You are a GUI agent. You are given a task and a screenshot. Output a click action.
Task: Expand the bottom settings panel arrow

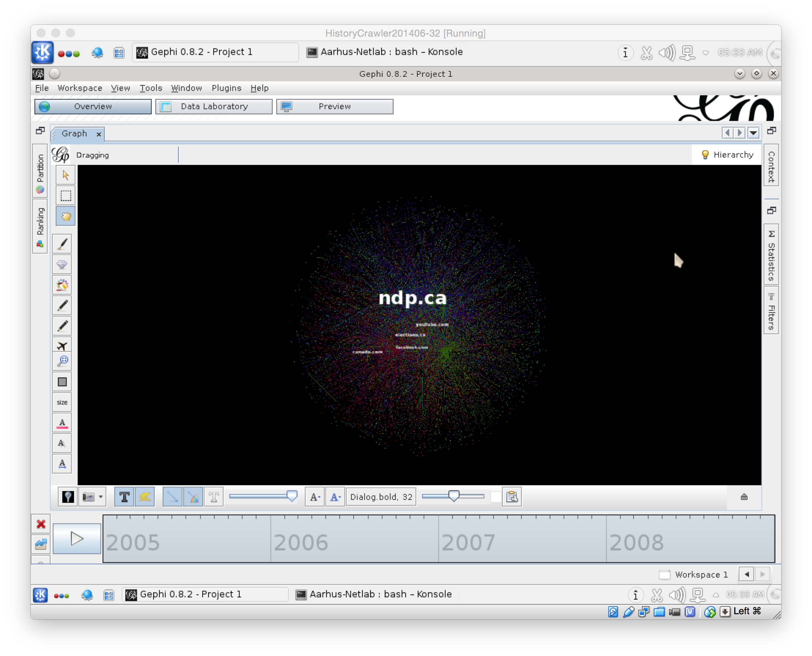(744, 497)
